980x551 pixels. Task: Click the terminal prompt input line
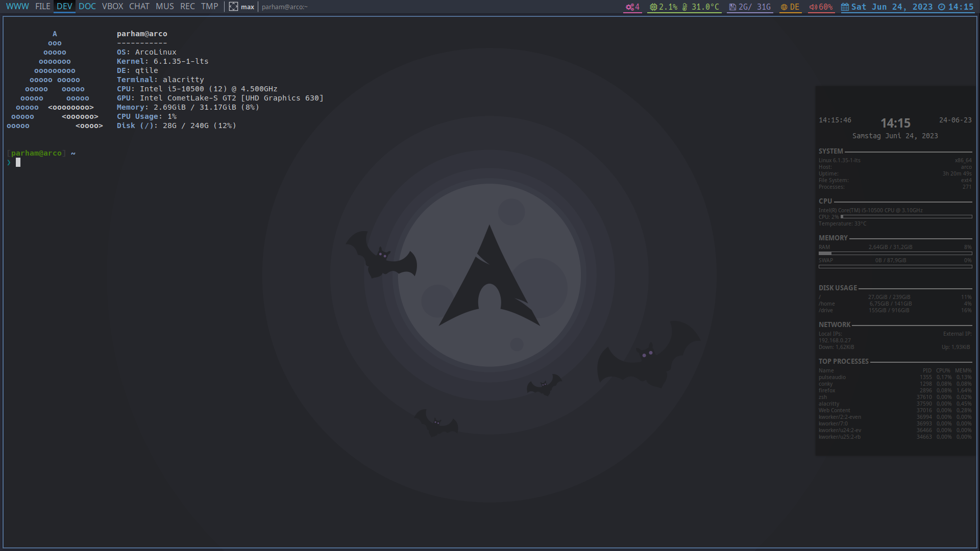[18, 163]
